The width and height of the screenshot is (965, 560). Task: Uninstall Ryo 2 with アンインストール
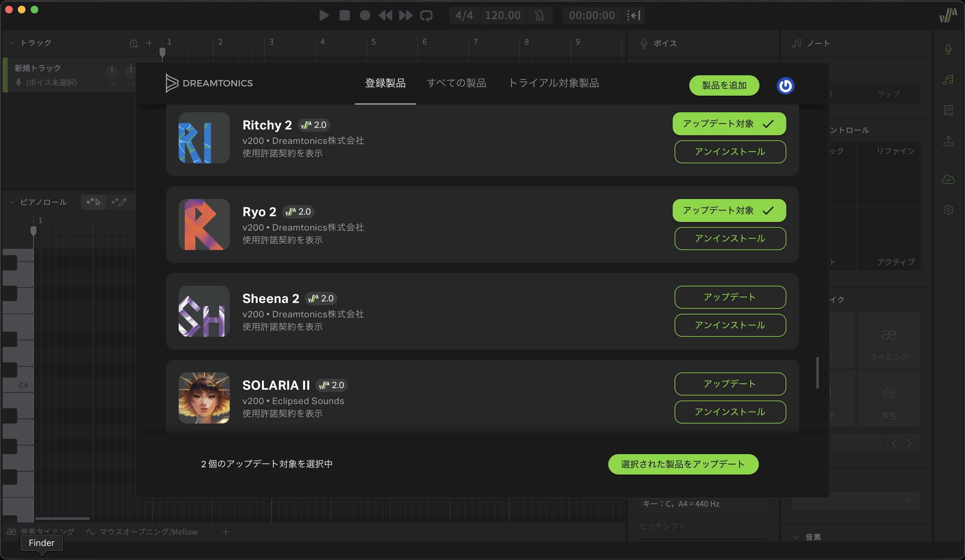tap(730, 239)
